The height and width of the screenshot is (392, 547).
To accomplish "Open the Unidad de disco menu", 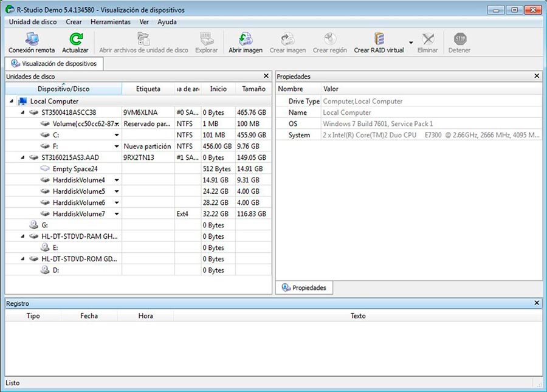I will (33, 22).
